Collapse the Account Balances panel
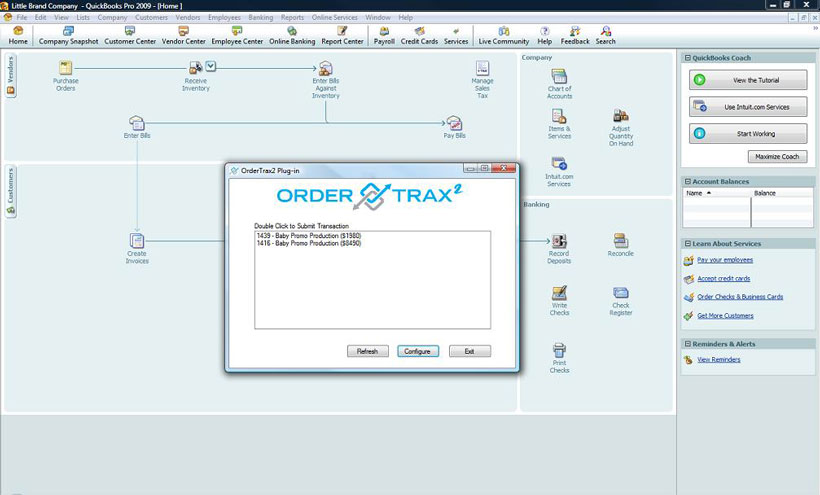 (688, 181)
